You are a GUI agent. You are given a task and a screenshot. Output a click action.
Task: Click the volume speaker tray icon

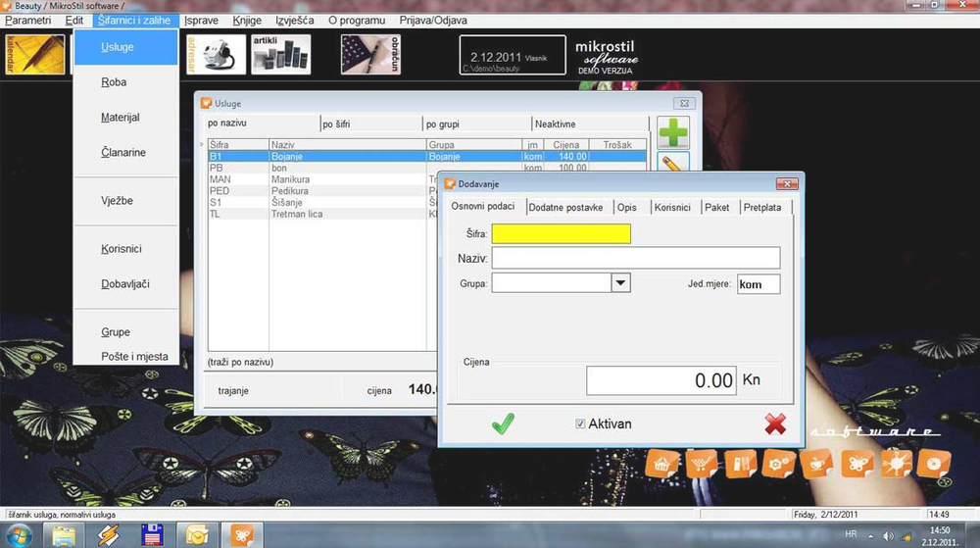pos(888,536)
